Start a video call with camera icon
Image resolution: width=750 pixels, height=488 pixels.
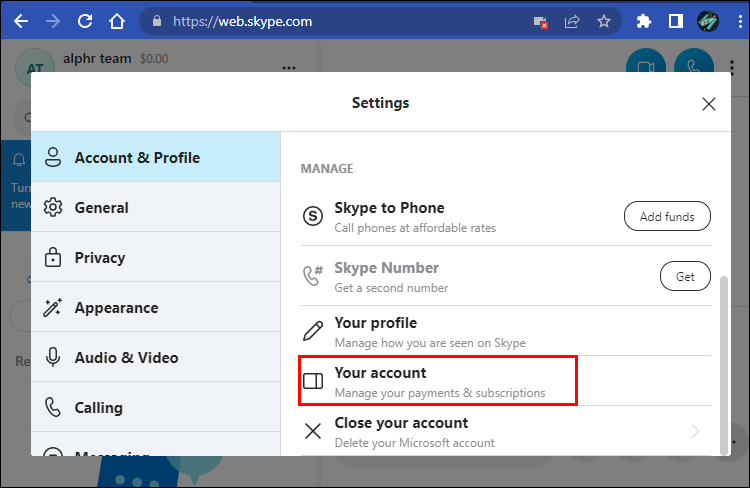645,67
